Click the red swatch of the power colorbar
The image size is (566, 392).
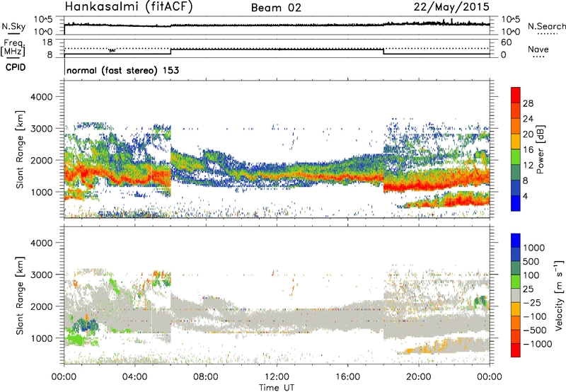click(516, 95)
